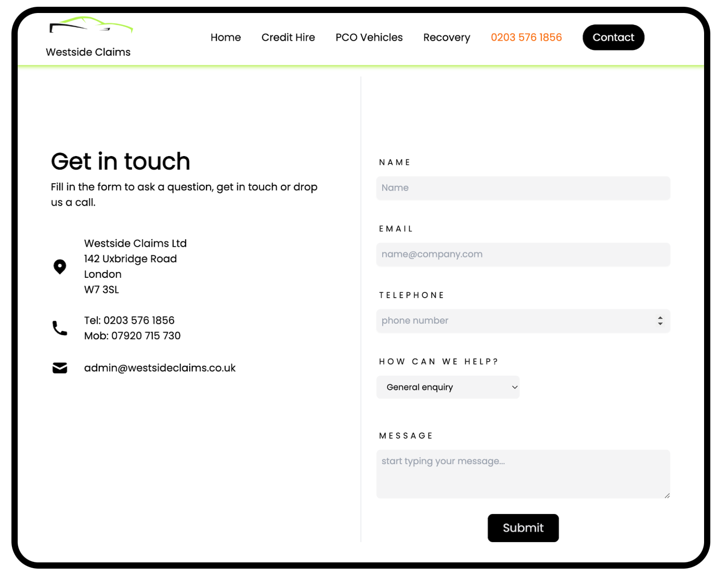Click the message text area
This screenshot has height=578, width=728.
coord(523,474)
